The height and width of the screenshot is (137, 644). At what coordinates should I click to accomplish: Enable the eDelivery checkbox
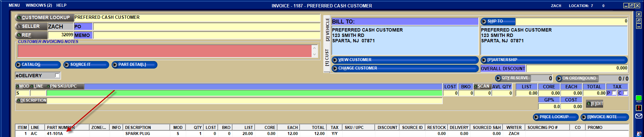(57, 76)
